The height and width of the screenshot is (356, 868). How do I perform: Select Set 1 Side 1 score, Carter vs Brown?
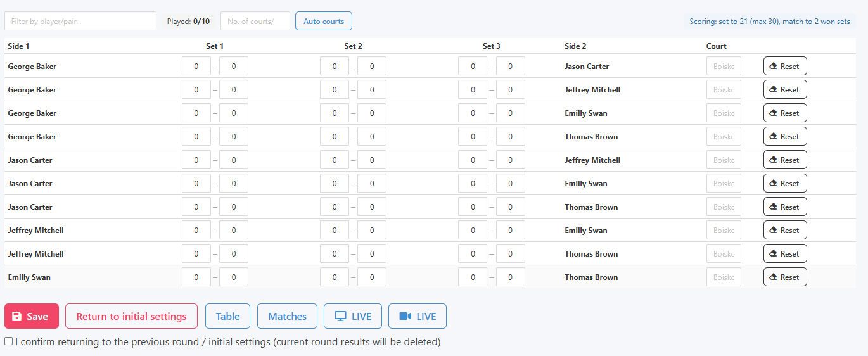click(196, 207)
